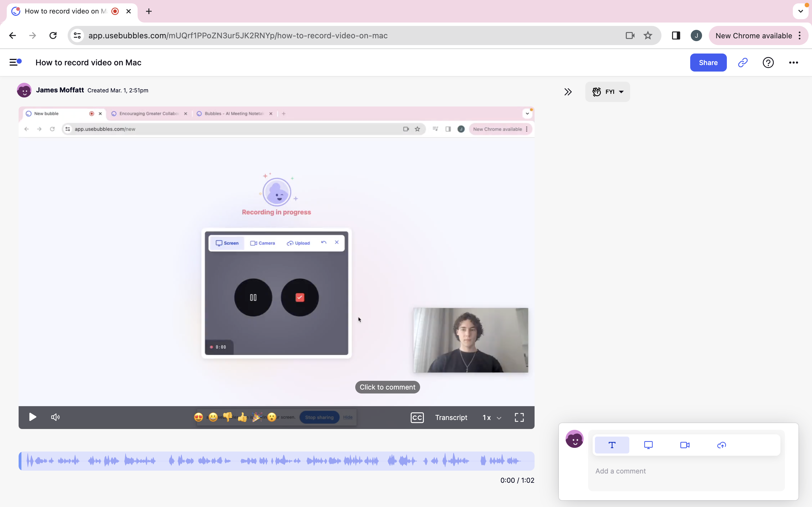
Task: Open the three-dot more options menu
Action: (793, 63)
